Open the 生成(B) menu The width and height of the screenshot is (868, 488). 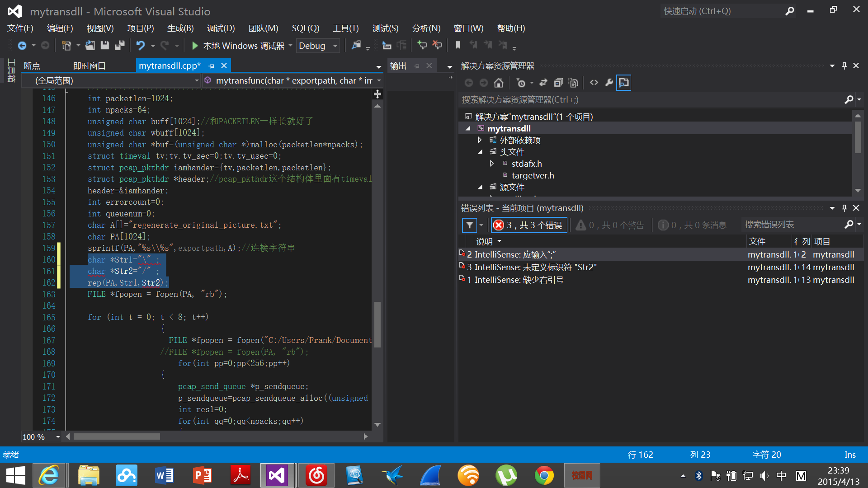coord(180,28)
